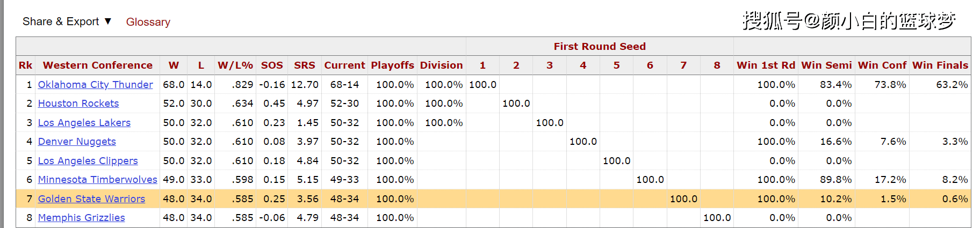This screenshot has width=980, height=228.
Task: Sort by the Rk column header
Action: [x=26, y=65]
